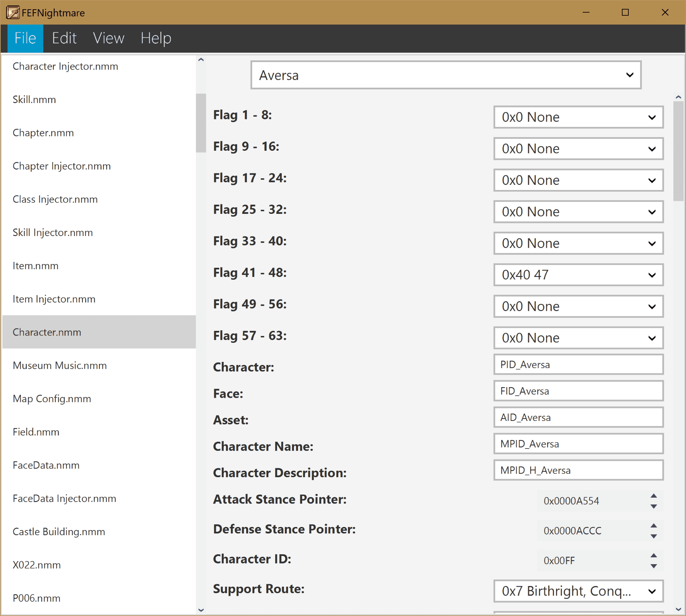Click the module list scroll-up arrow
This screenshot has width=686, height=616.
pos(201,60)
